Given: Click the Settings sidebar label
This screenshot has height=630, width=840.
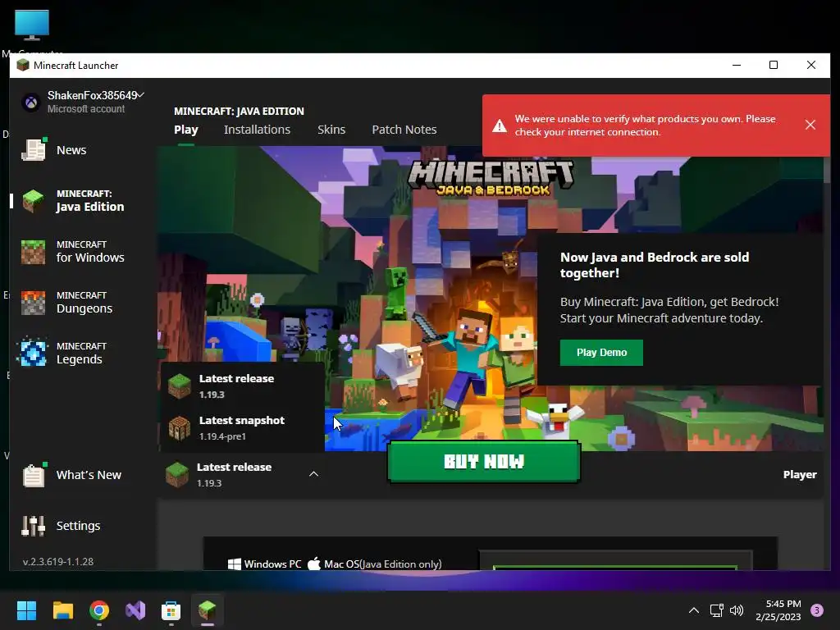Looking at the screenshot, I should tap(78, 526).
